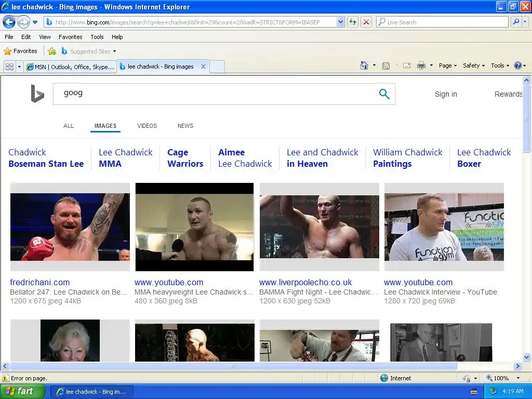
Task: Expand the address bar history dropdown
Action: [x=340, y=22]
